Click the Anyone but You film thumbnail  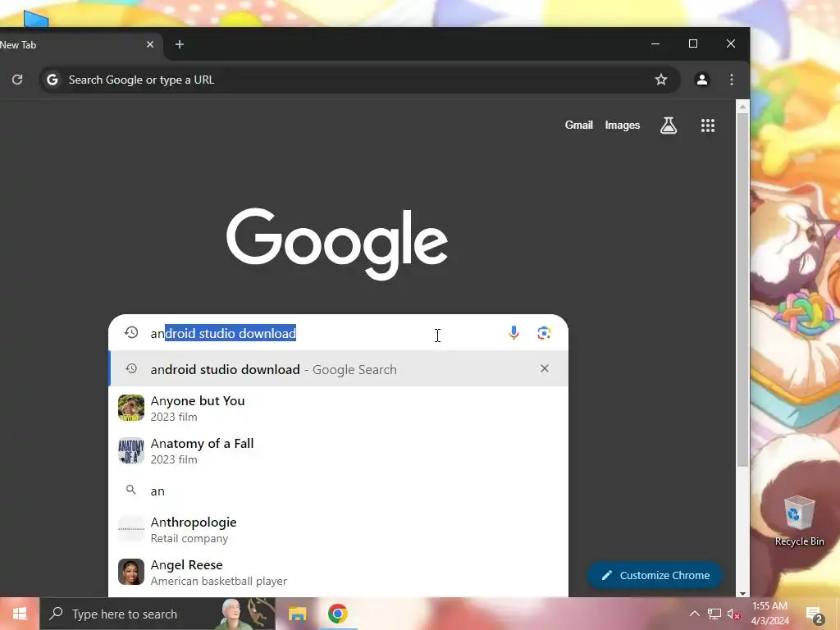(x=131, y=408)
